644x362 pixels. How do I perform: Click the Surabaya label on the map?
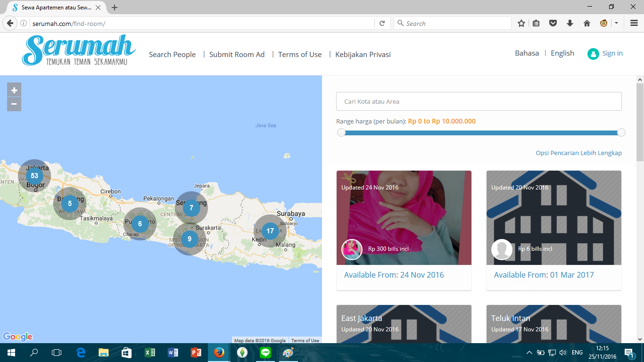(291, 214)
